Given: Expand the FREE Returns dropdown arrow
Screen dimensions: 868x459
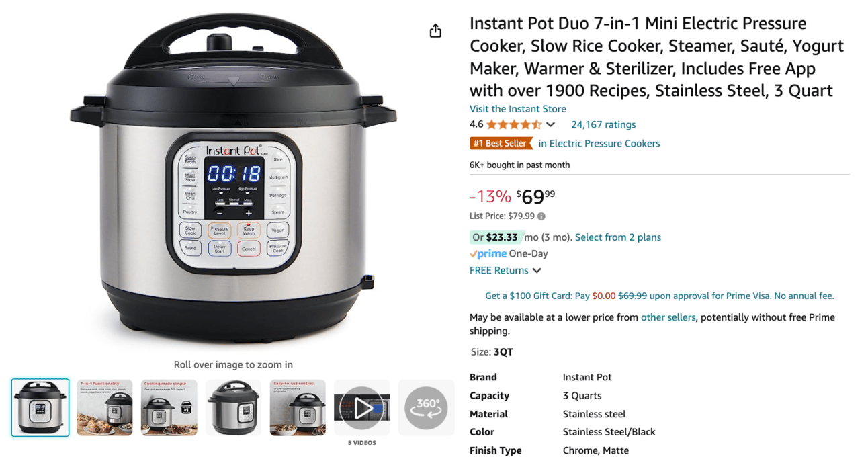Looking at the screenshot, I should point(537,271).
